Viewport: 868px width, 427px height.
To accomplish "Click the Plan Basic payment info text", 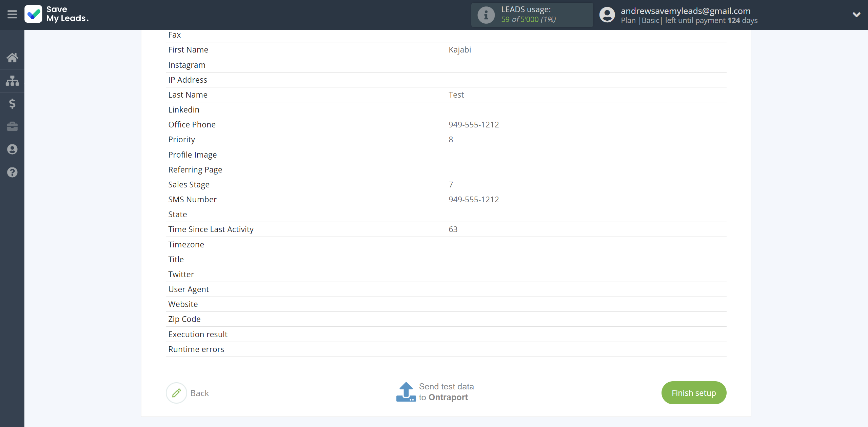I will tap(689, 20).
